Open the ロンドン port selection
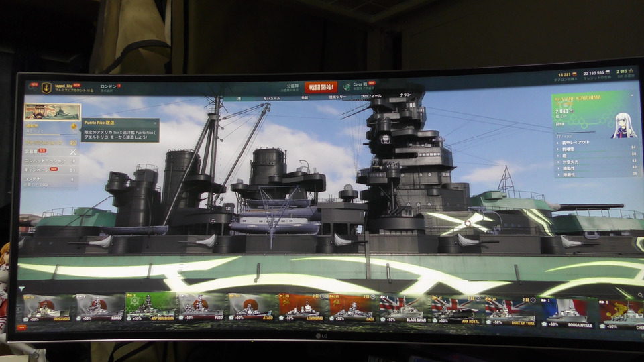The height and width of the screenshot is (362, 644). (109, 87)
